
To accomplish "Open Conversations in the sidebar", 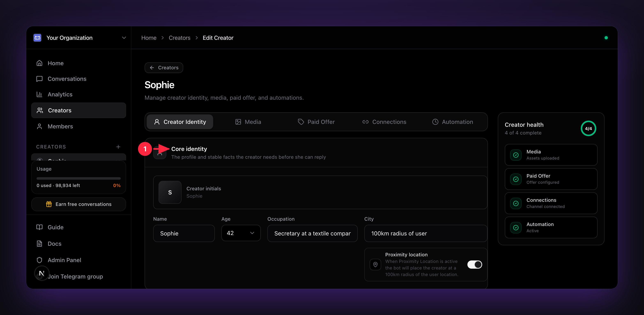I will pos(78,79).
